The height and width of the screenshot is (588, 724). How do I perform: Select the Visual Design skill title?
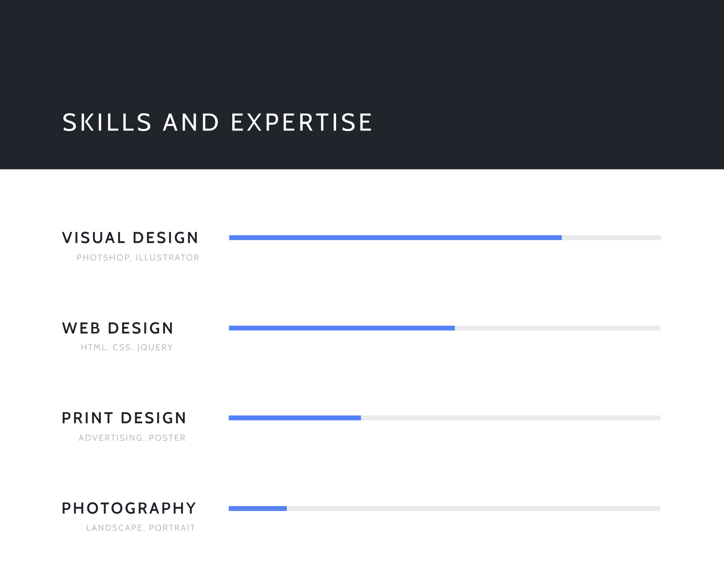click(130, 238)
